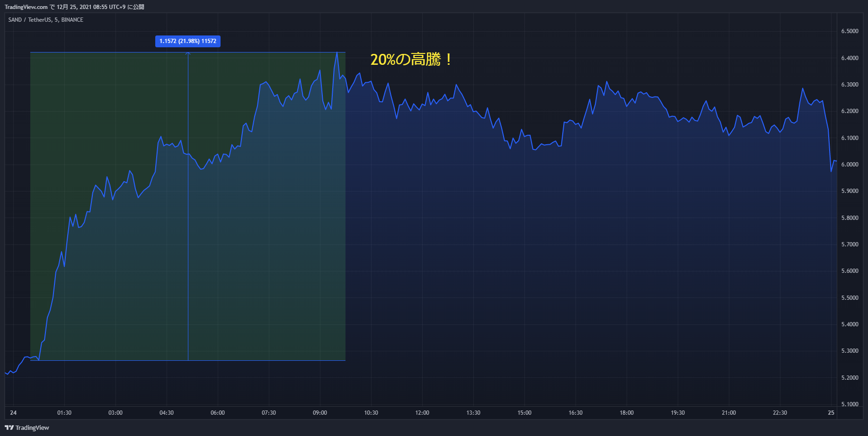Click the TradingView logo icon
Viewport: 868px width, 436px height.
(x=9, y=427)
